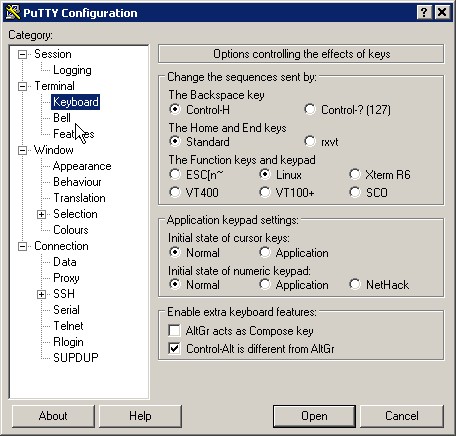This screenshot has width=456, height=436.
Task: Click the Help button
Action: (140, 416)
